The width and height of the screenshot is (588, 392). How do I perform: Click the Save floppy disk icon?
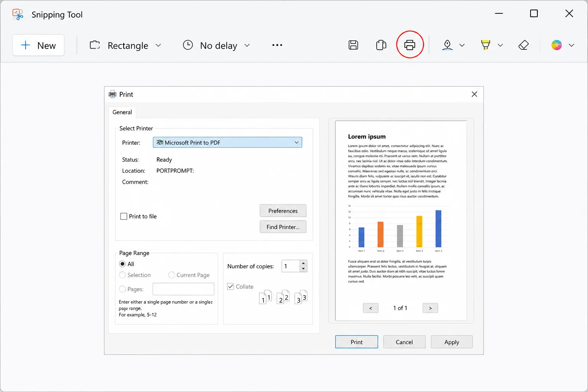353,45
